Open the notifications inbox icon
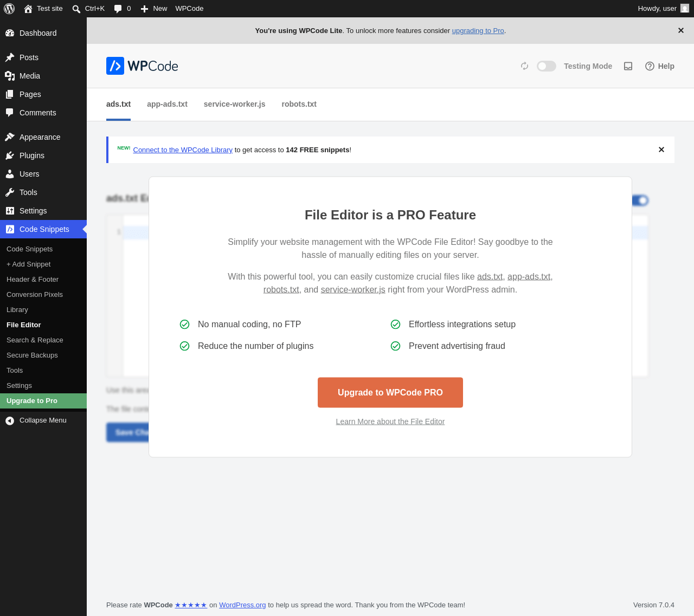 click(628, 66)
